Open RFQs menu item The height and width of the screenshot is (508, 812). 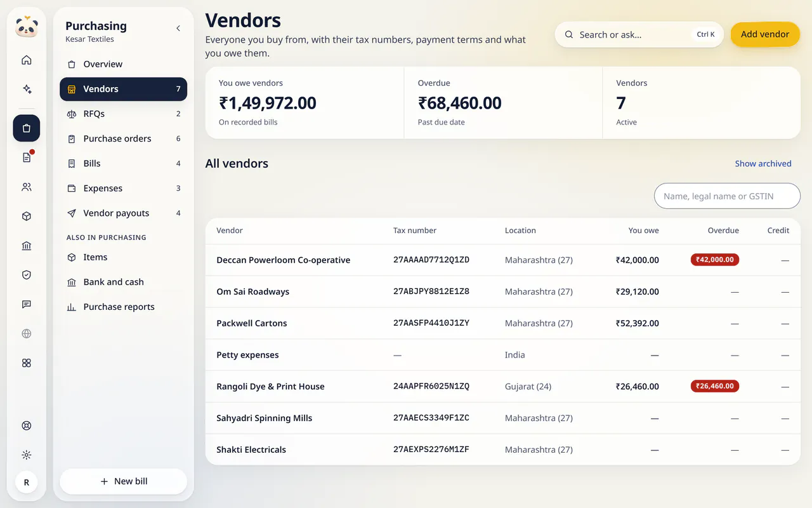[x=124, y=114]
